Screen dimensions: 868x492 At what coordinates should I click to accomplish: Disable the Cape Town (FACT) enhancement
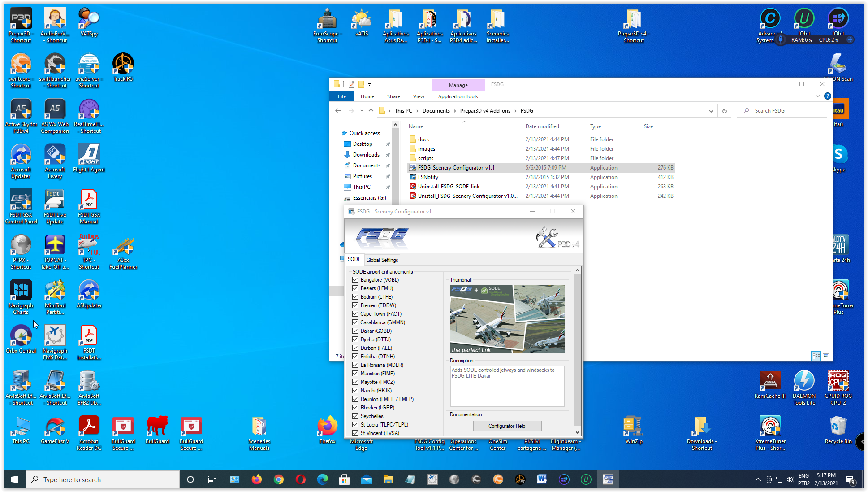point(355,314)
